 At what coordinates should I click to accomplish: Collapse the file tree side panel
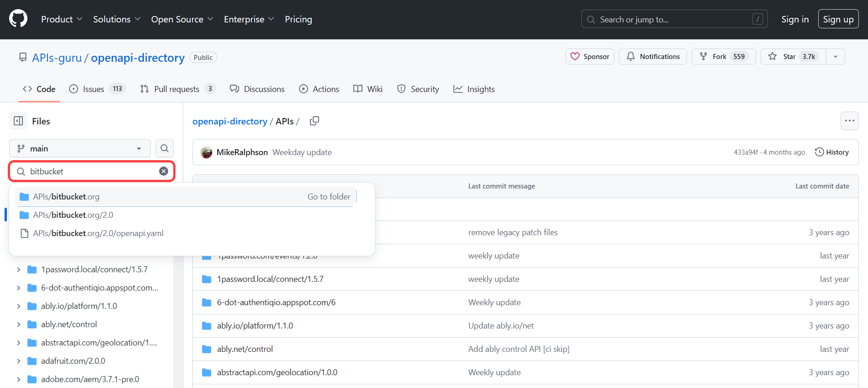tap(18, 121)
